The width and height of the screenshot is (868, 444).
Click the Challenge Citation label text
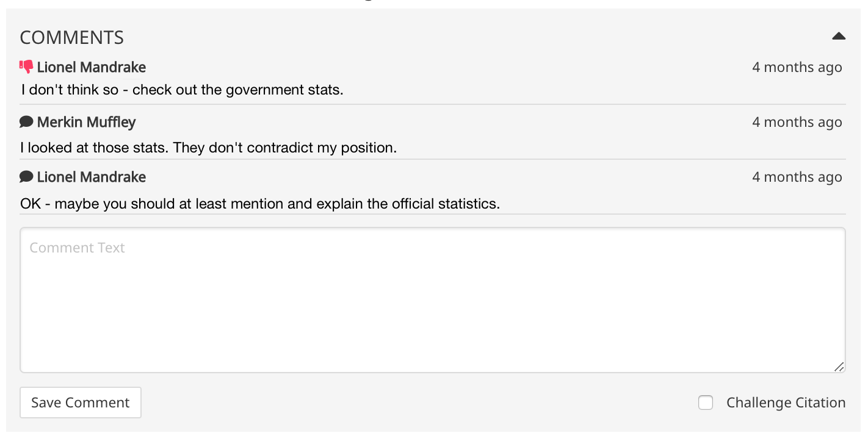(x=786, y=403)
